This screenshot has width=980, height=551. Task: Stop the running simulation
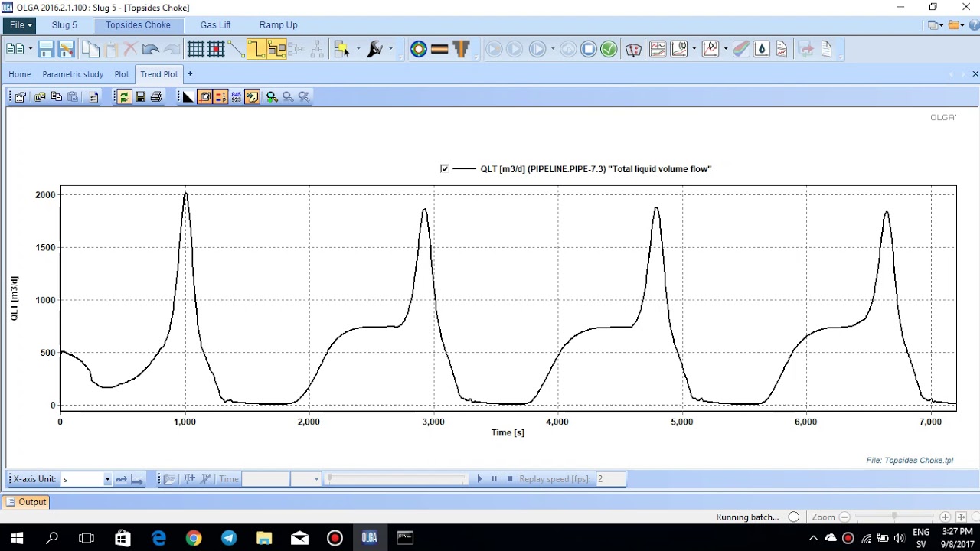588,50
